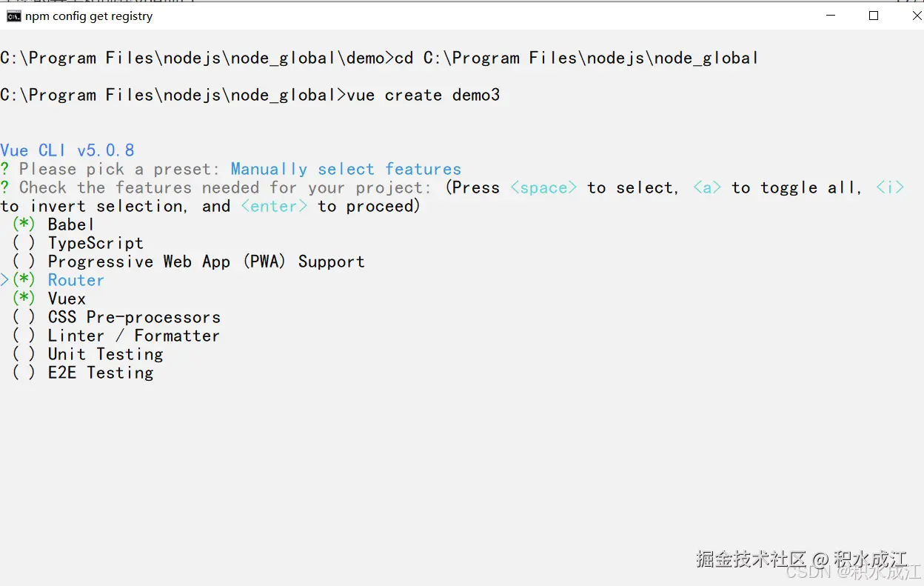Deselect the Router feature checkbox
924x586 pixels.
(x=24, y=280)
